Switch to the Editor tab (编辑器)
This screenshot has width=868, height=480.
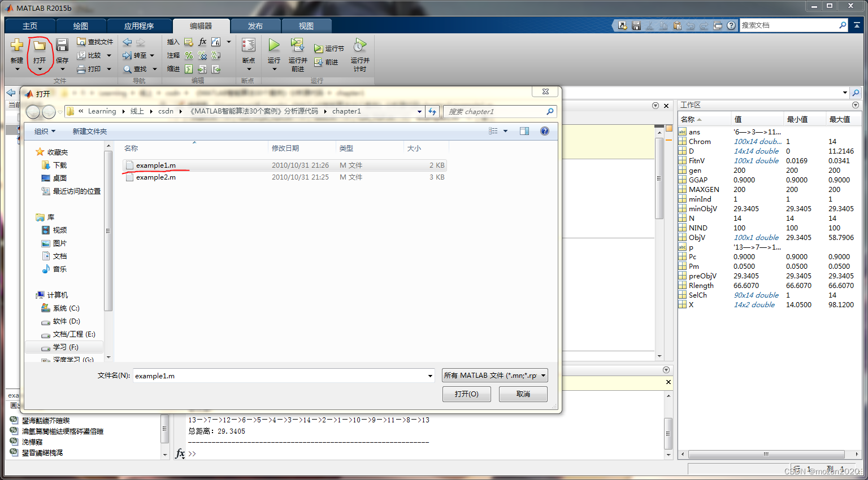[201, 26]
